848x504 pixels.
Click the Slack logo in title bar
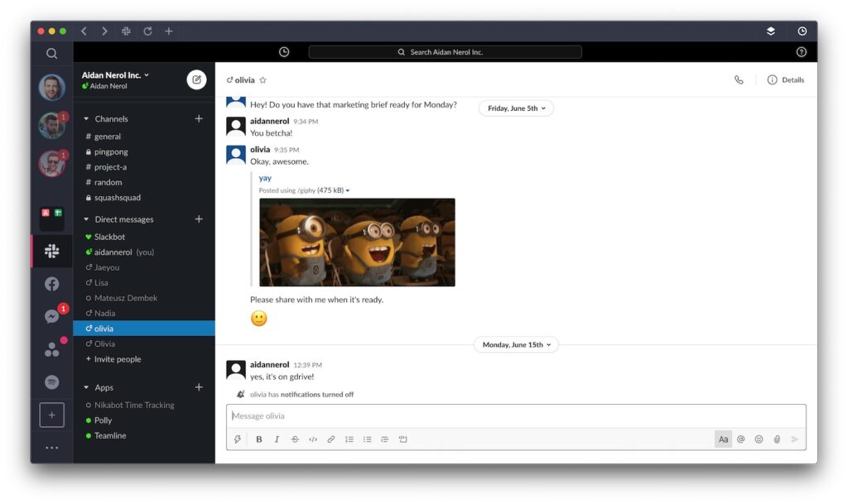[x=126, y=31]
